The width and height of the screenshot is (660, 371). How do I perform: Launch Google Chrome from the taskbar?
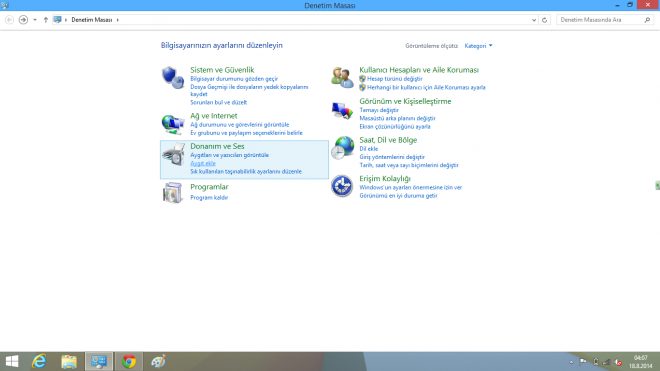tap(129, 361)
